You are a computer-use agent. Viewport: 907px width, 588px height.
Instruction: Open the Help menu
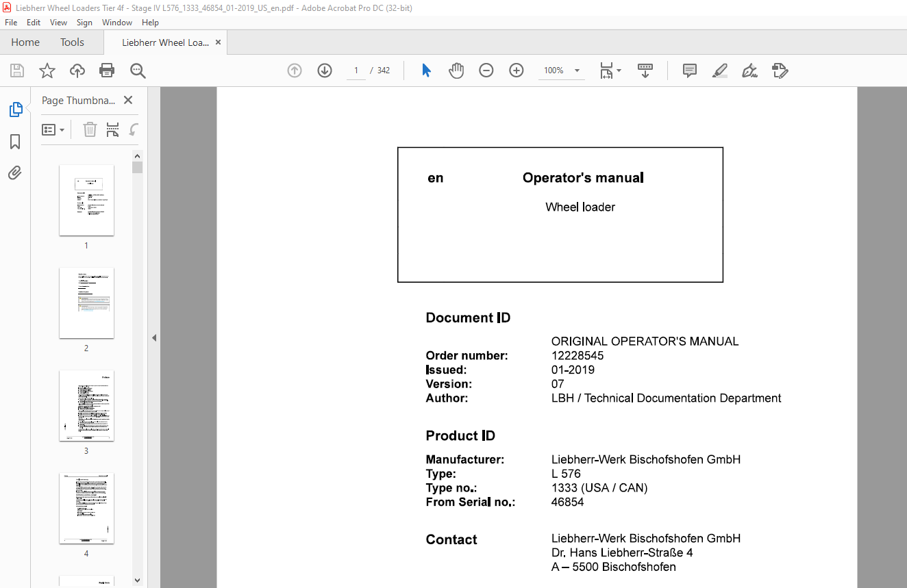coord(150,23)
